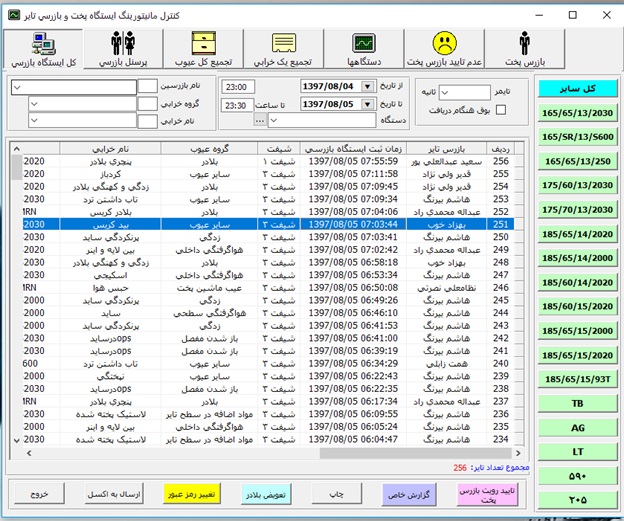Click the AG size button

pyautogui.click(x=577, y=428)
